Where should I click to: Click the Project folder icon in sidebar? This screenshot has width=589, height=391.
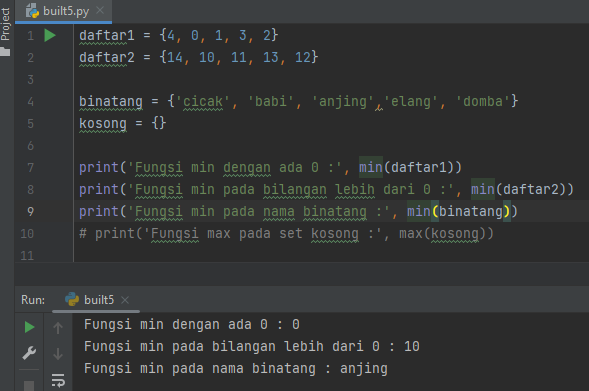(5, 51)
